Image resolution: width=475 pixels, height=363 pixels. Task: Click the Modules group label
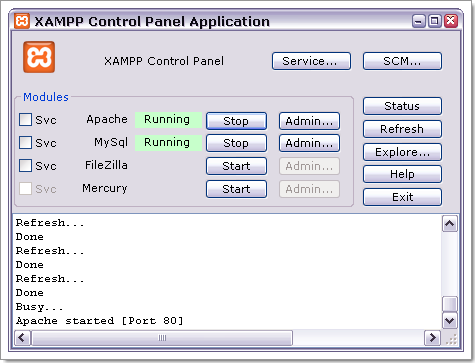point(46,97)
